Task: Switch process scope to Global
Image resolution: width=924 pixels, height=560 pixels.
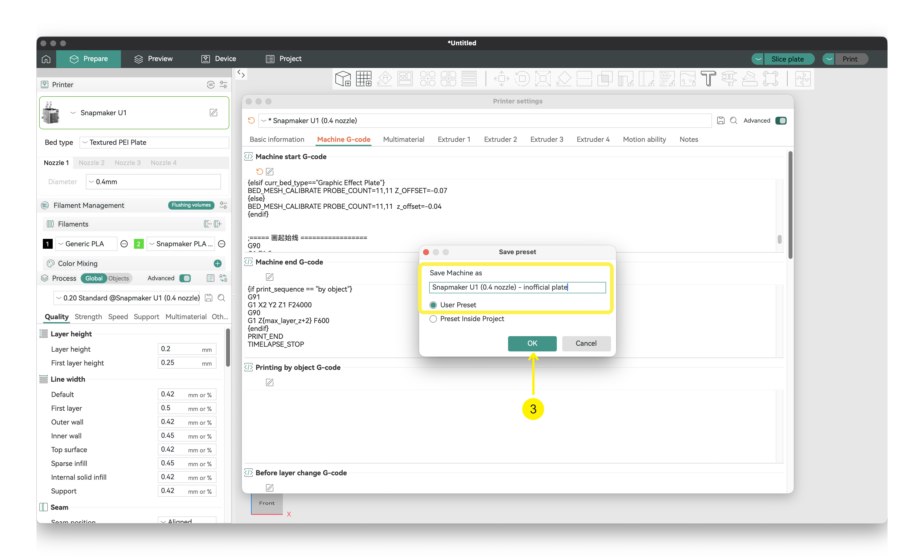Action: [x=93, y=278]
